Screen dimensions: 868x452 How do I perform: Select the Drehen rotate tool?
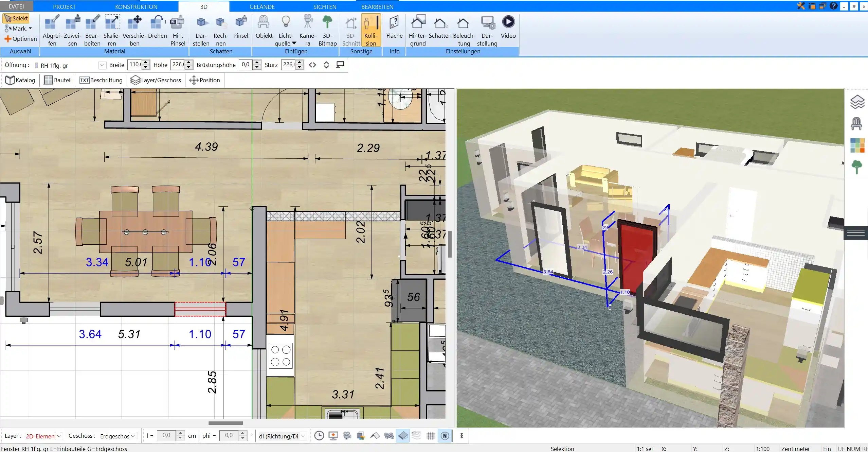[158, 27]
